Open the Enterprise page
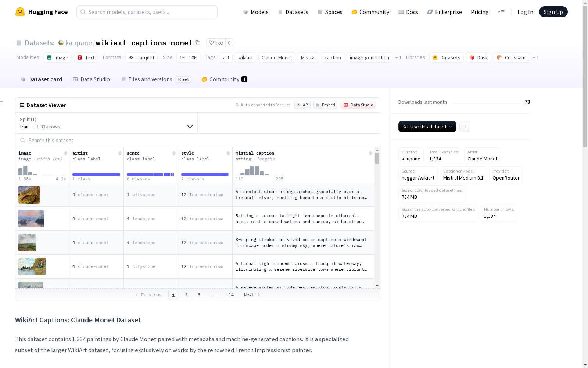This screenshot has height=368, width=588. pyautogui.click(x=445, y=12)
